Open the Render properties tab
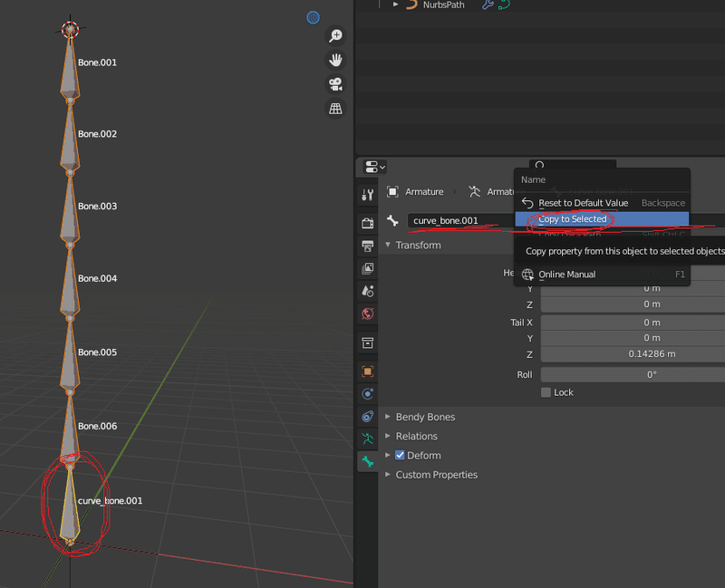This screenshot has height=588, width=725. point(368,223)
